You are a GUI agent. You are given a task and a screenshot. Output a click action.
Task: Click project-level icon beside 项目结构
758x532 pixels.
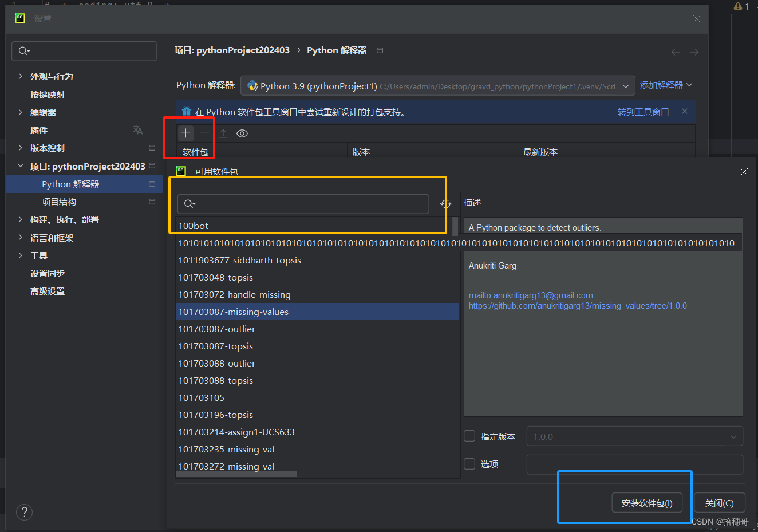click(152, 202)
